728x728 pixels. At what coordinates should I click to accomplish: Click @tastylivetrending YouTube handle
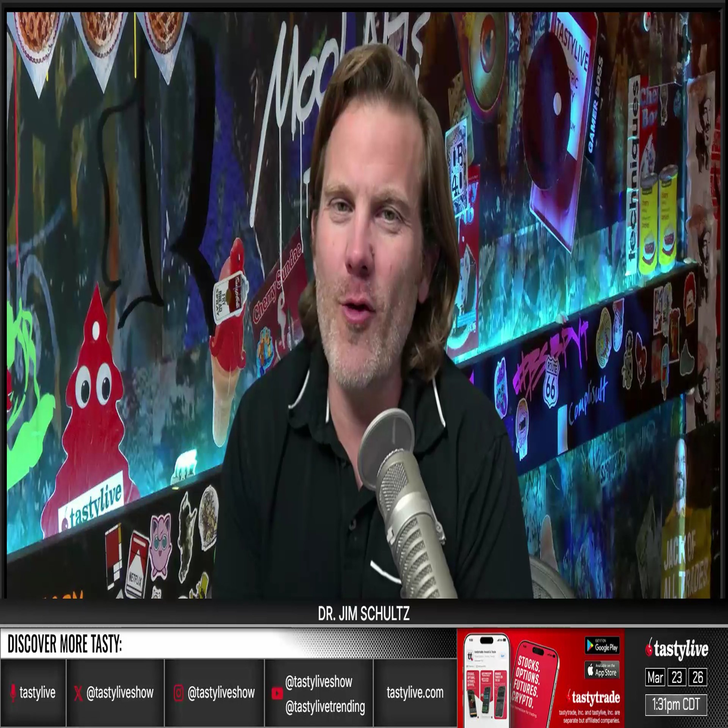tap(325, 707)
